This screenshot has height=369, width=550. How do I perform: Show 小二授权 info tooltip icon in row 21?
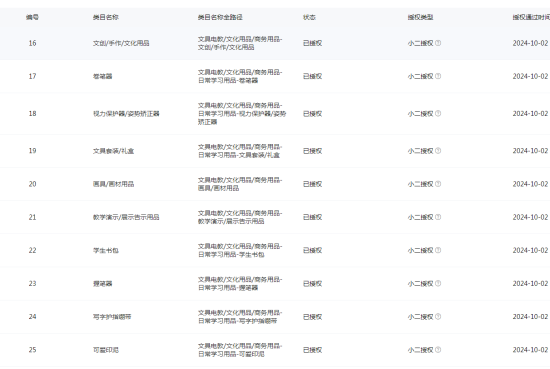tap(438, 217)
